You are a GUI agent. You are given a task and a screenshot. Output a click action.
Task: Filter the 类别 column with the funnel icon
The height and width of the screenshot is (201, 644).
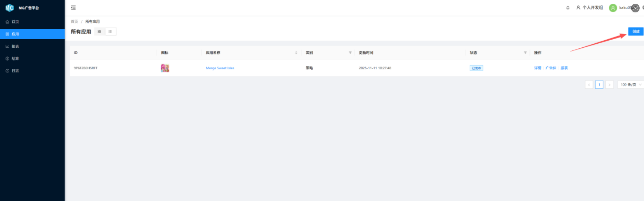point(350,53)
